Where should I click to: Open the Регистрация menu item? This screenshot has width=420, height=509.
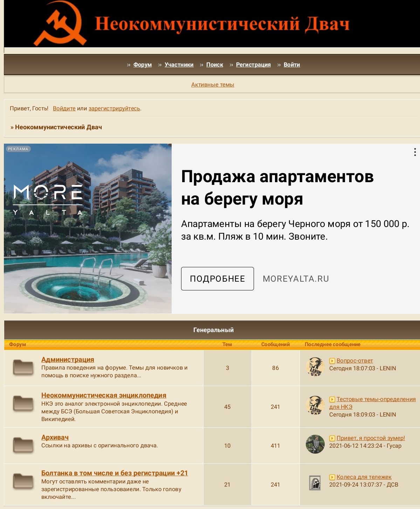[x=253, y=65]
